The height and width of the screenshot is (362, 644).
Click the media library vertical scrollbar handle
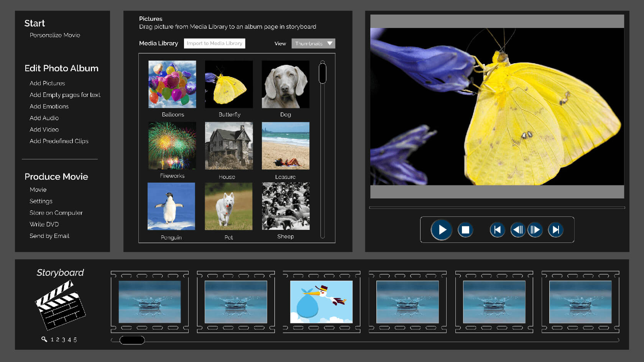click(322, 73)
